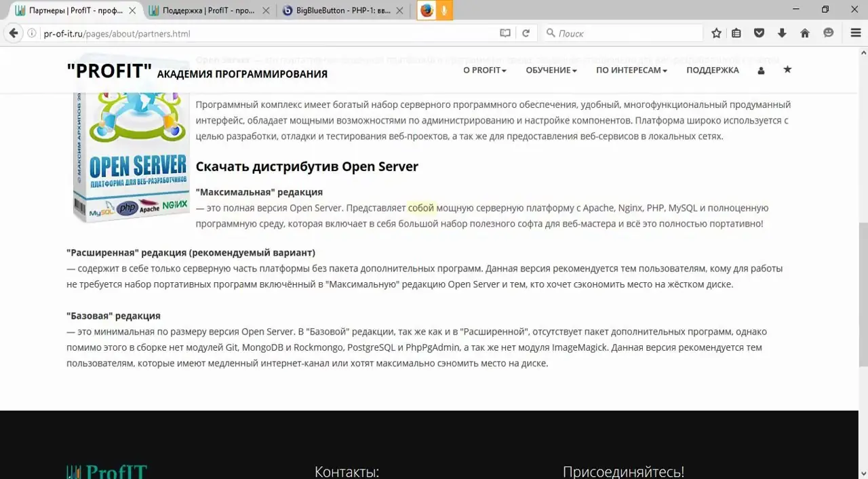Toggle reader view icon in address bar
This screenshot has height=479, width=868.
(505, 33)
